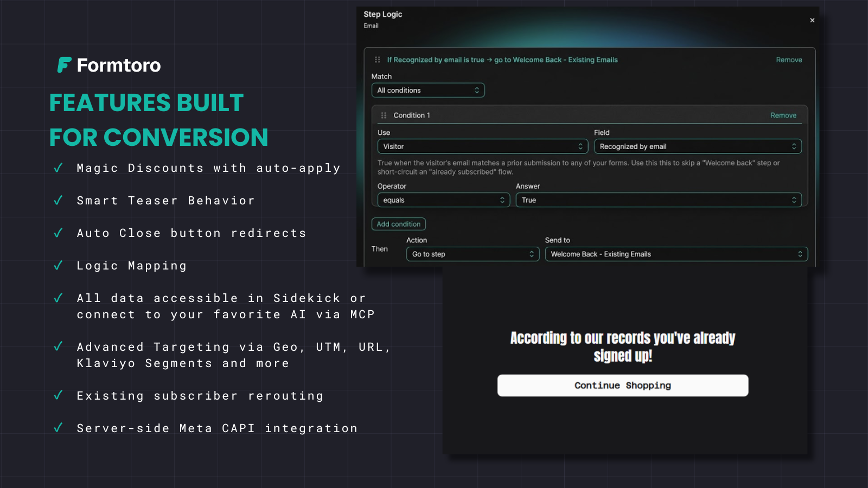Viewport: 868px width, 488px height.
Task: Open the Action Go to step dropdown
Action: coord(473,254)
